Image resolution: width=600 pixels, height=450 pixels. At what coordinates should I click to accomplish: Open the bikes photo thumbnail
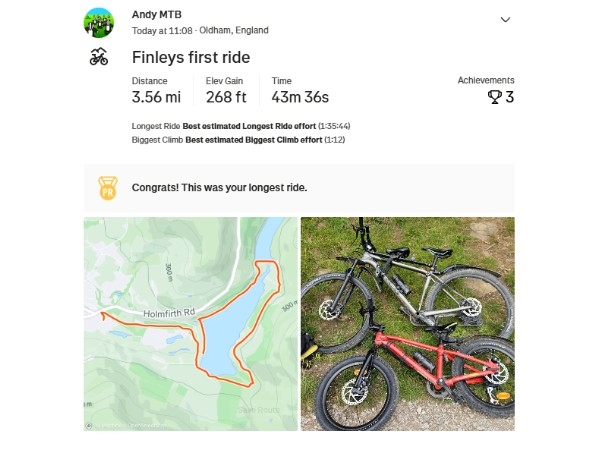point(408,324)
